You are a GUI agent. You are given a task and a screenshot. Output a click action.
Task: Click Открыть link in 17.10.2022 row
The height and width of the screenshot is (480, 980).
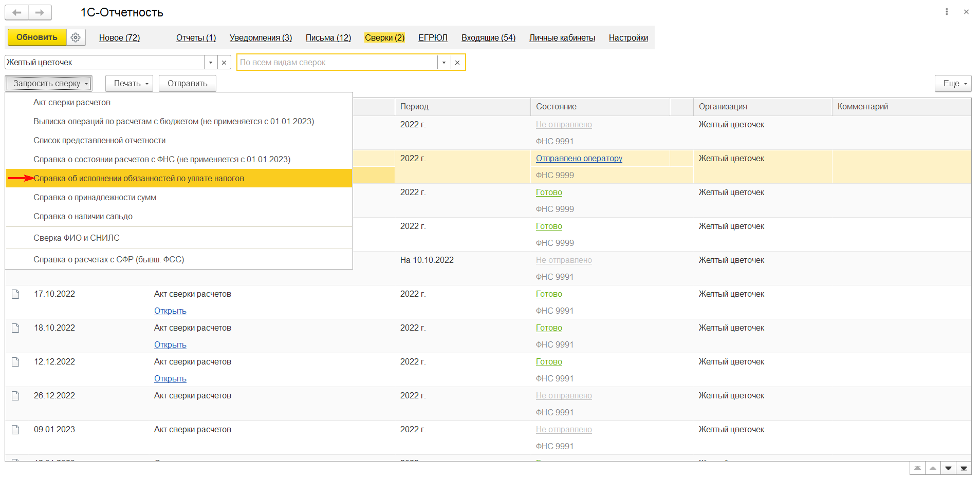click(170, 311)
